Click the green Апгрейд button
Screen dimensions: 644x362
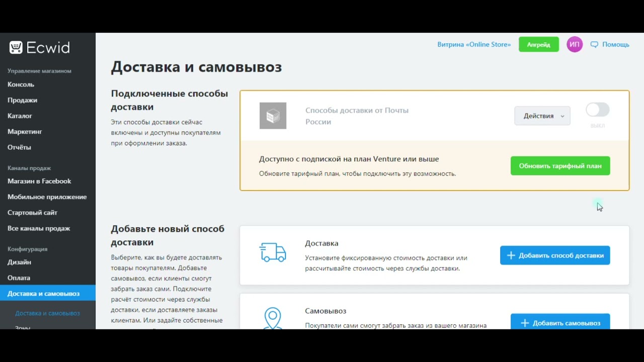click(539, 44)
